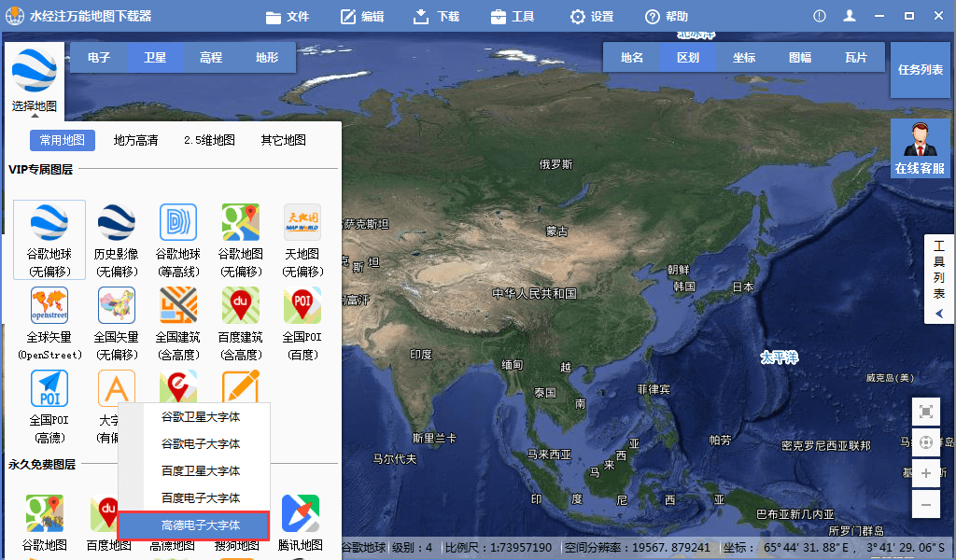
Task: Select 全国POI(高德) layer
Action: click(x=49, y=406)
